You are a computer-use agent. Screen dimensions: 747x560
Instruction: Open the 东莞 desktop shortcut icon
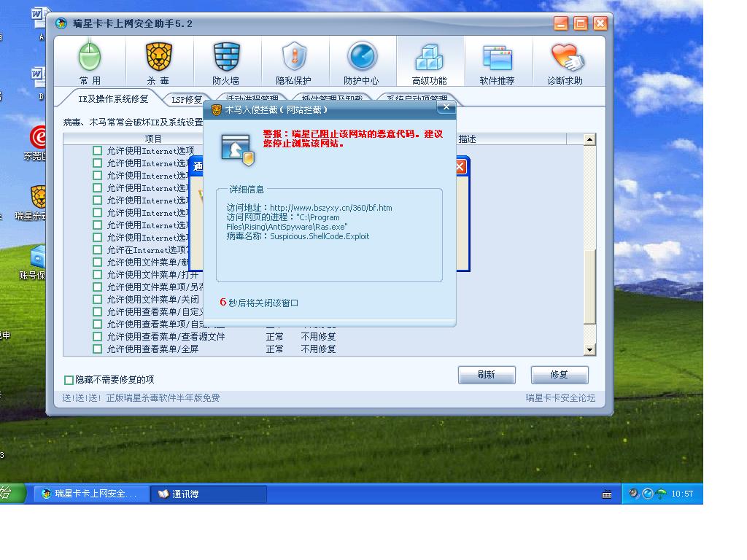(x=38, y=142)
